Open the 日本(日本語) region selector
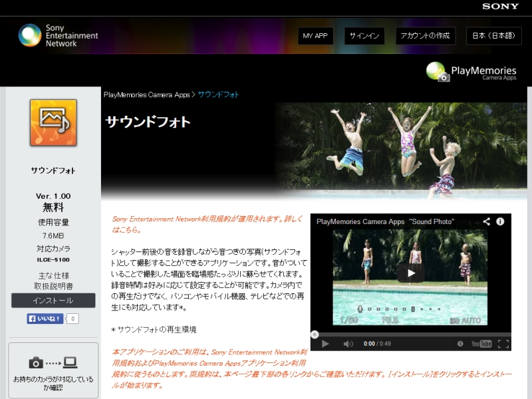 [x=493, y=36]
